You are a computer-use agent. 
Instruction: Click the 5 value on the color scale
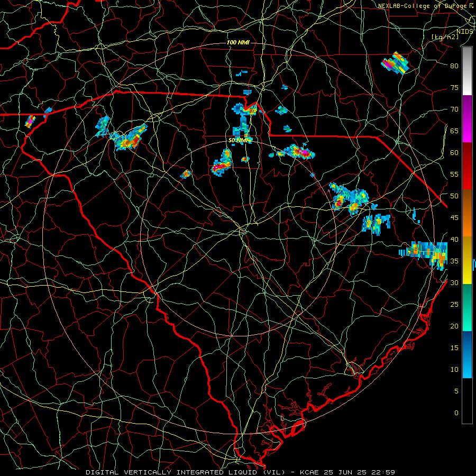tap(456, 391)
